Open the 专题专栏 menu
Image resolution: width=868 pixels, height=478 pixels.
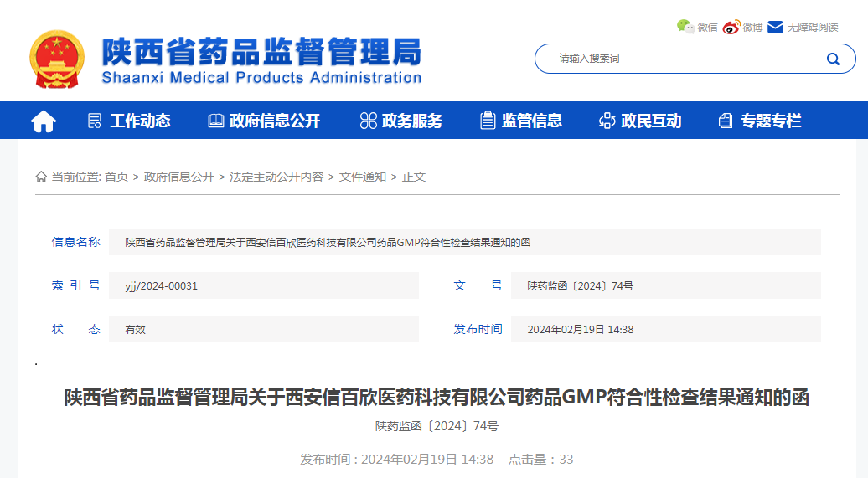[x=771, y=121]
